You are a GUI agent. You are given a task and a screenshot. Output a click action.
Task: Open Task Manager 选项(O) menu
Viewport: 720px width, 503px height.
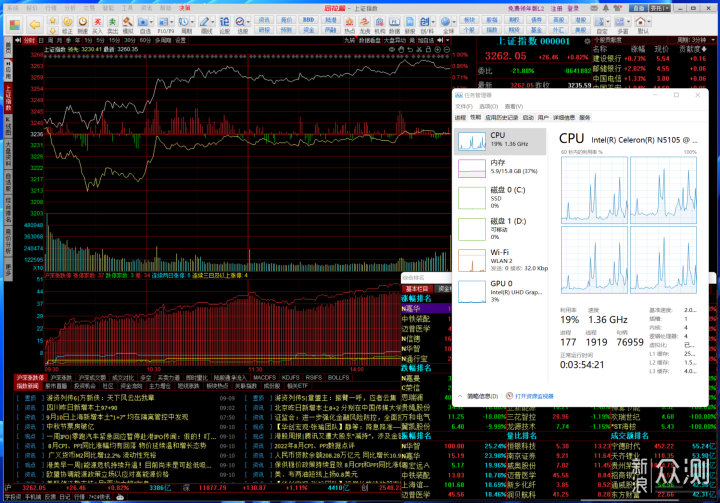[x=489, y=107]
